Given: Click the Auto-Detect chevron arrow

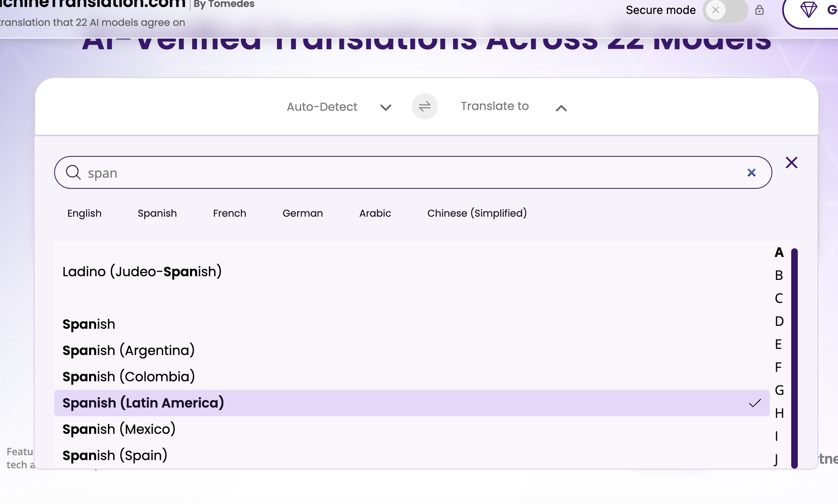Looking at the screenshot, I should click(x=385, y=108).
